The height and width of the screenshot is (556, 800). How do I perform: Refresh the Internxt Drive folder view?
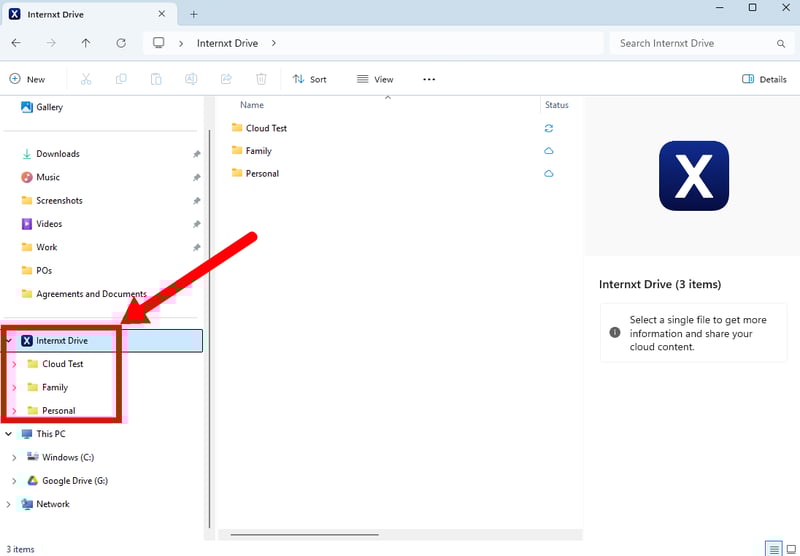[121, 43]
